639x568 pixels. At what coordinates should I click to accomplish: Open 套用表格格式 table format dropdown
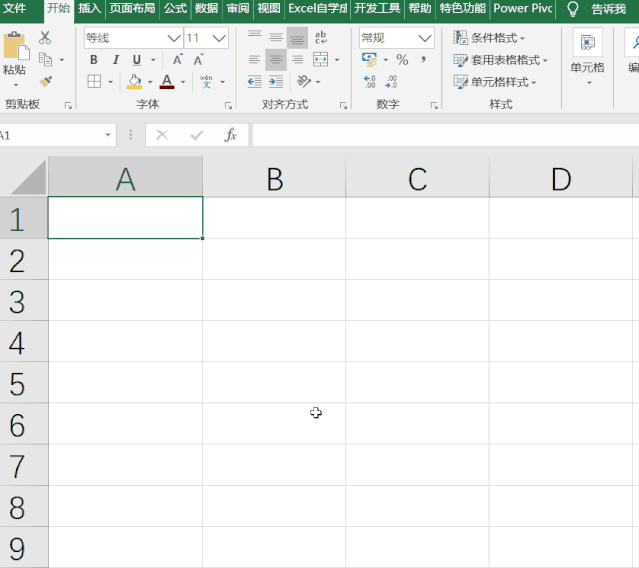click(500, 60)
